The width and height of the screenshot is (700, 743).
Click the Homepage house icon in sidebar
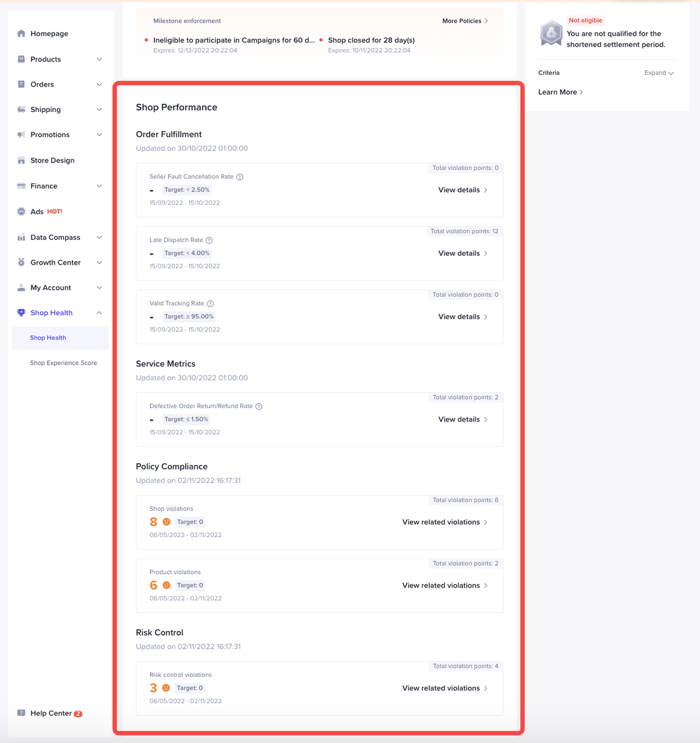(x=21, y=34)
